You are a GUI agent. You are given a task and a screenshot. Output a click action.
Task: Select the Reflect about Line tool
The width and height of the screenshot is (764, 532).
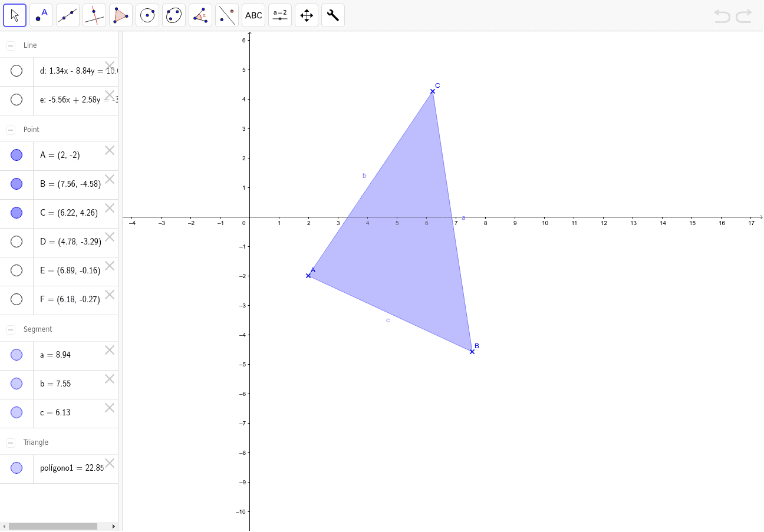pos(227,15)
